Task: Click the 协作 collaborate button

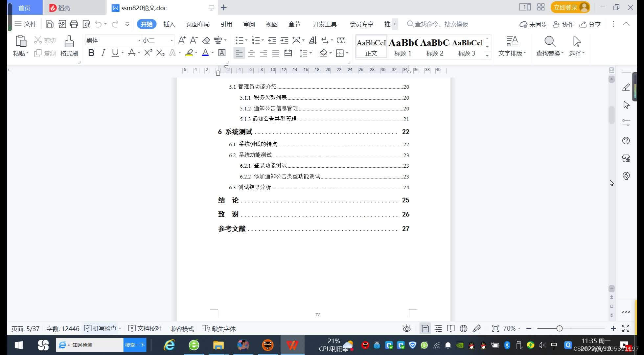Action: tap(563, 24)
